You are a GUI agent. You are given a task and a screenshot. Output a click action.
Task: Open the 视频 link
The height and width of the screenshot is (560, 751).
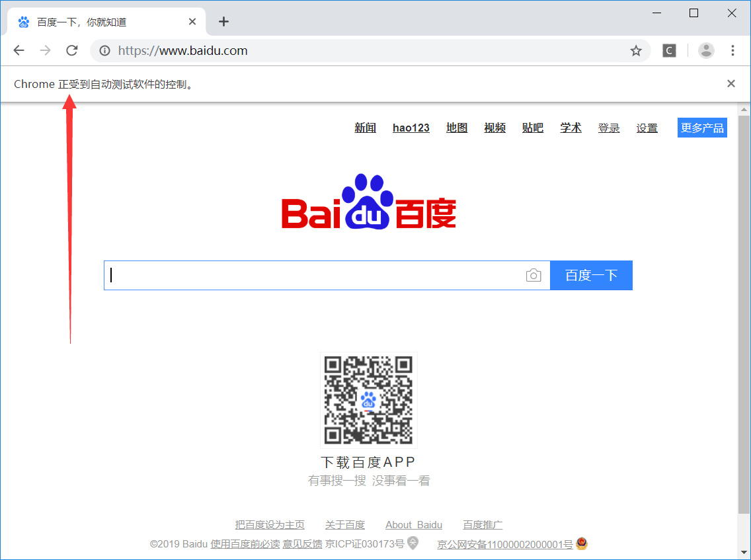494,128
